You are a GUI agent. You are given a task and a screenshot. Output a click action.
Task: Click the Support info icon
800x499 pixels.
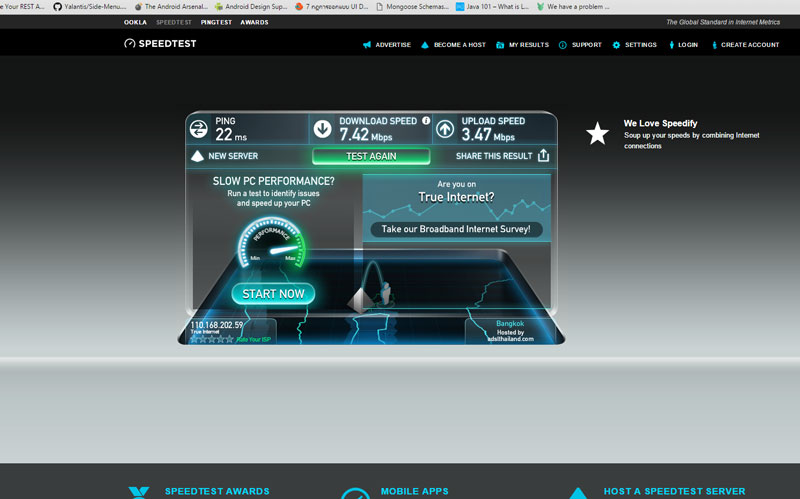562,45
